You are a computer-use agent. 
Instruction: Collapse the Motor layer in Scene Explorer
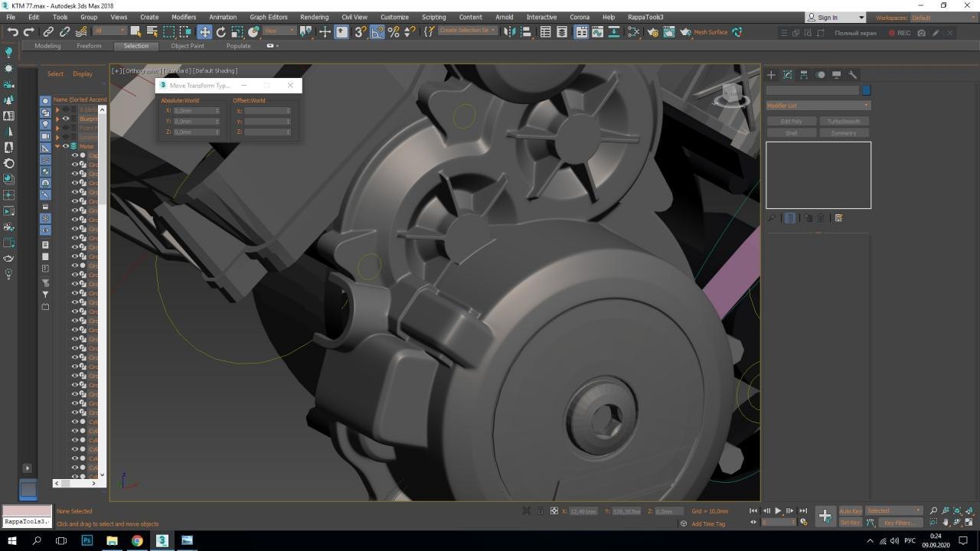coord(57,146)
